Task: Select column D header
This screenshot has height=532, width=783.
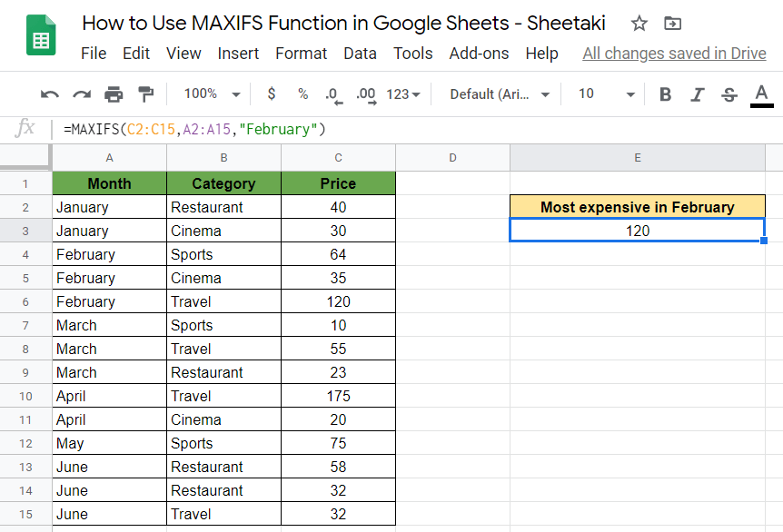Action: [452, 158]
